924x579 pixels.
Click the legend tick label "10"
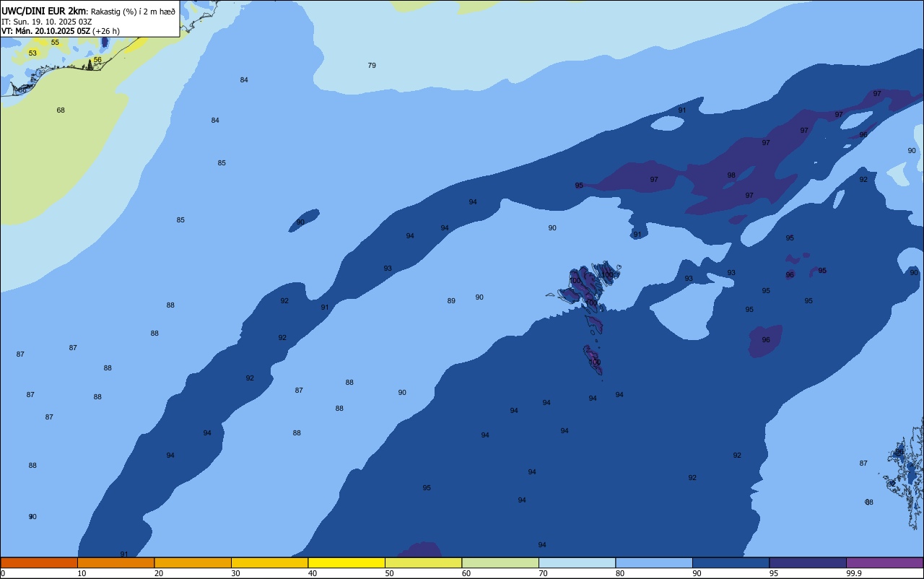tap(82, 573)
